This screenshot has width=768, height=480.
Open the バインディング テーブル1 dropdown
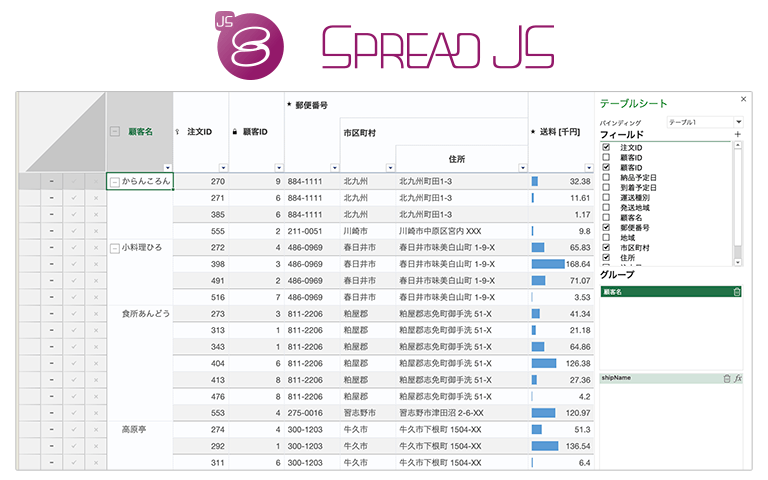(x=737, y=122)
